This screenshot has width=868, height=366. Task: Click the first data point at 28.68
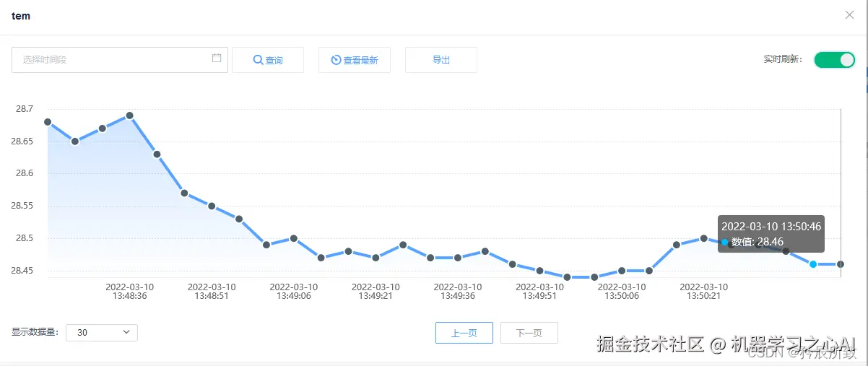pyautogui.click(x=48, y=122)
